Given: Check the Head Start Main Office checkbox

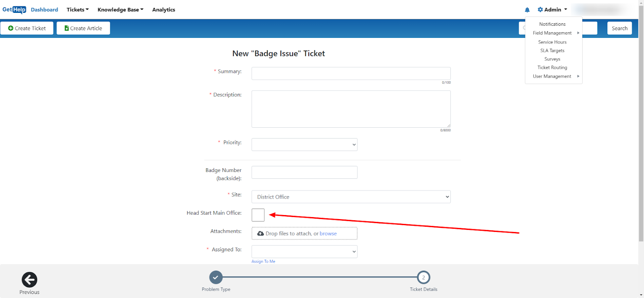Looking at the screenshot, I should point(258,215).
